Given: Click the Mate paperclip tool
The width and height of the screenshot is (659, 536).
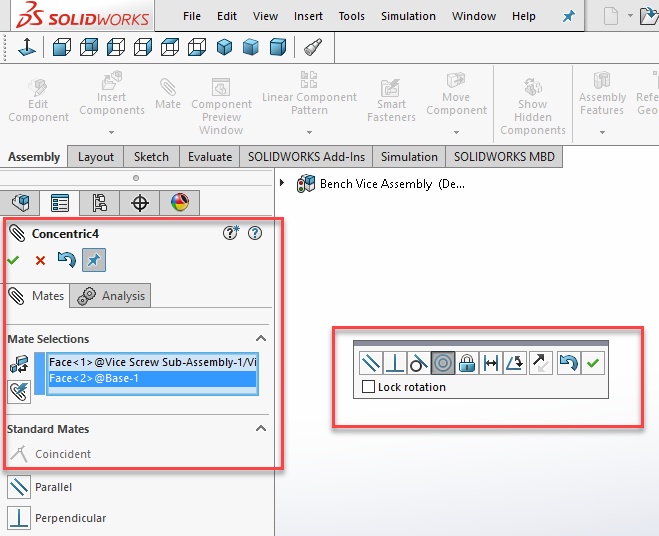Looking at the screenshot, I should coord(168,93).
